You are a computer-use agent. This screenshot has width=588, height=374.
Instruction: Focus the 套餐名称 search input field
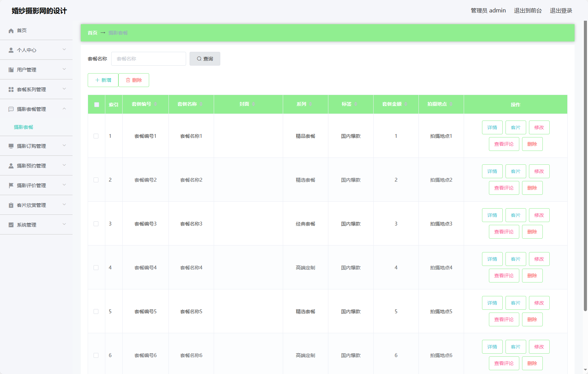(x=148, y=59)
